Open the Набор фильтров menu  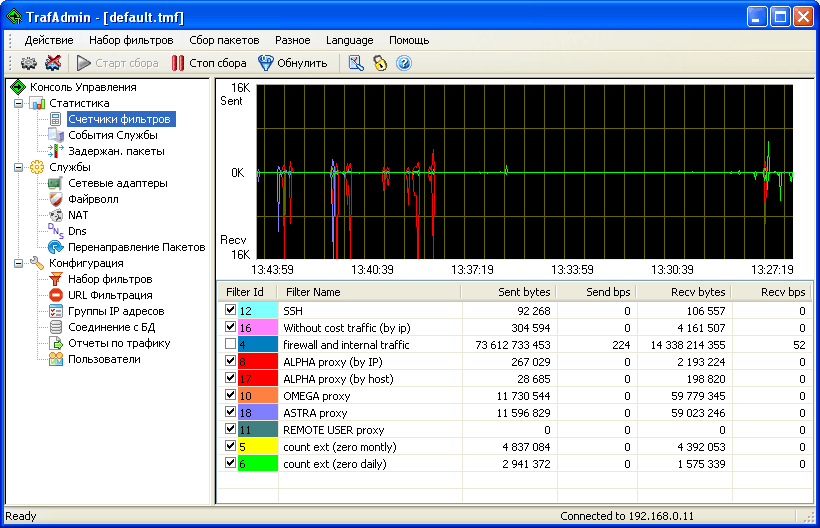pyautogui.click(x=130, y=40)
